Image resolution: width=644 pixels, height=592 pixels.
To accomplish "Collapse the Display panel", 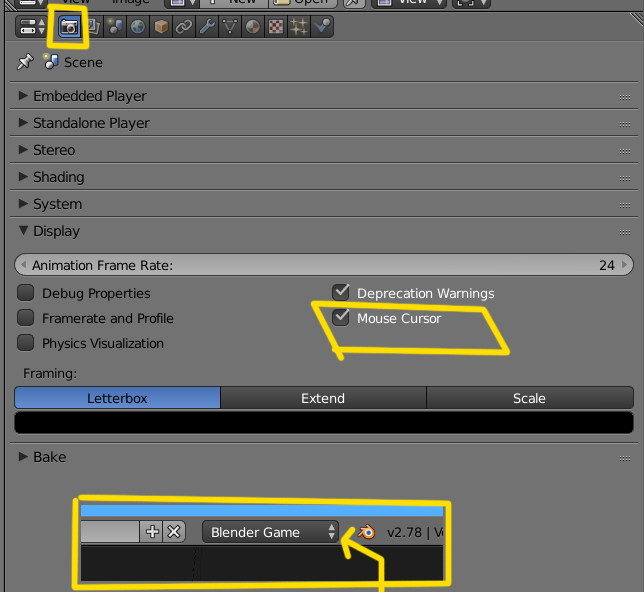I will (x=23, y=230).
